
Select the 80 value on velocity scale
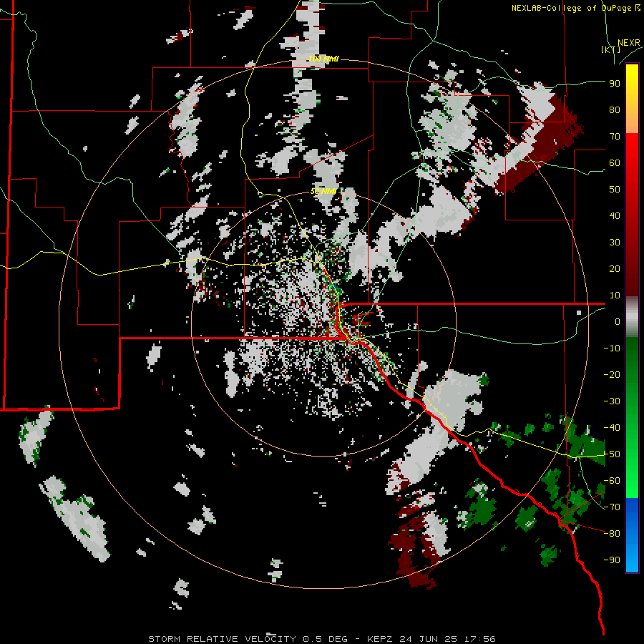click(x=615, y=109)
